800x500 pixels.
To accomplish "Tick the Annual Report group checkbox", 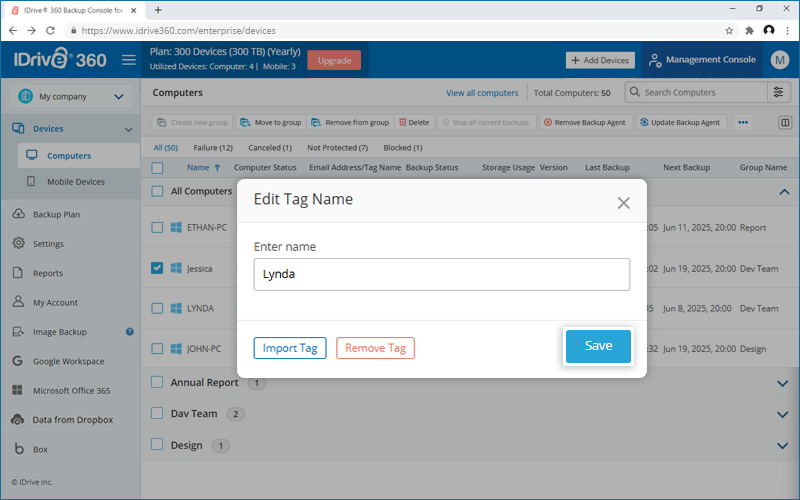I will pyautogui.click(x=157, y=382).
